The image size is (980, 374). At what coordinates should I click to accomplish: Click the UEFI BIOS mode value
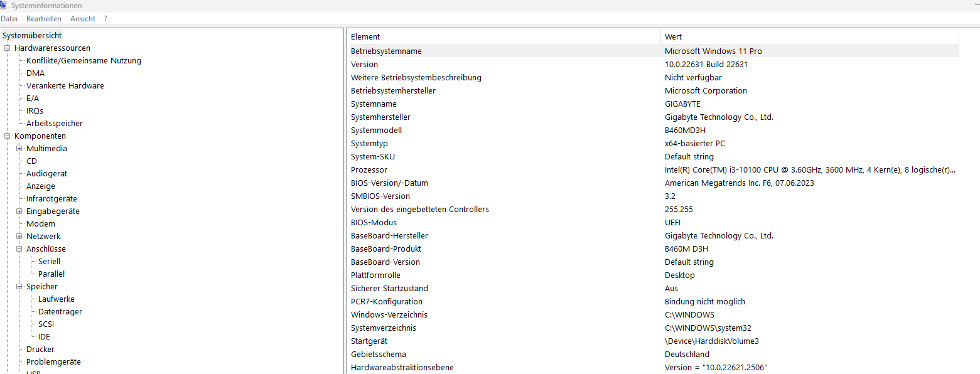pos(672,223)
